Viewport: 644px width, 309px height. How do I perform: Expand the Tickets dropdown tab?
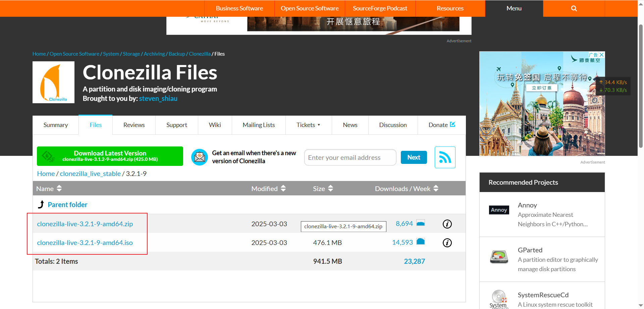(x=309, y=125)
